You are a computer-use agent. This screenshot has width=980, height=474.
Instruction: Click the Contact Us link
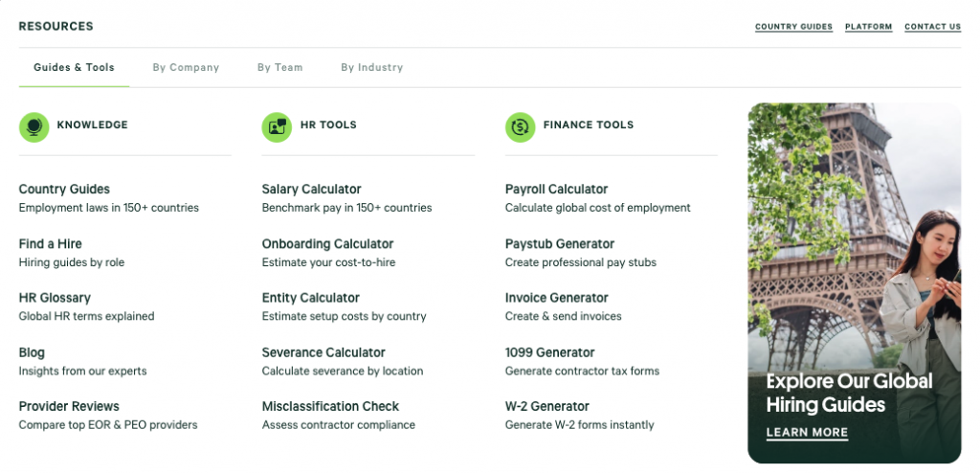[932, 27]
